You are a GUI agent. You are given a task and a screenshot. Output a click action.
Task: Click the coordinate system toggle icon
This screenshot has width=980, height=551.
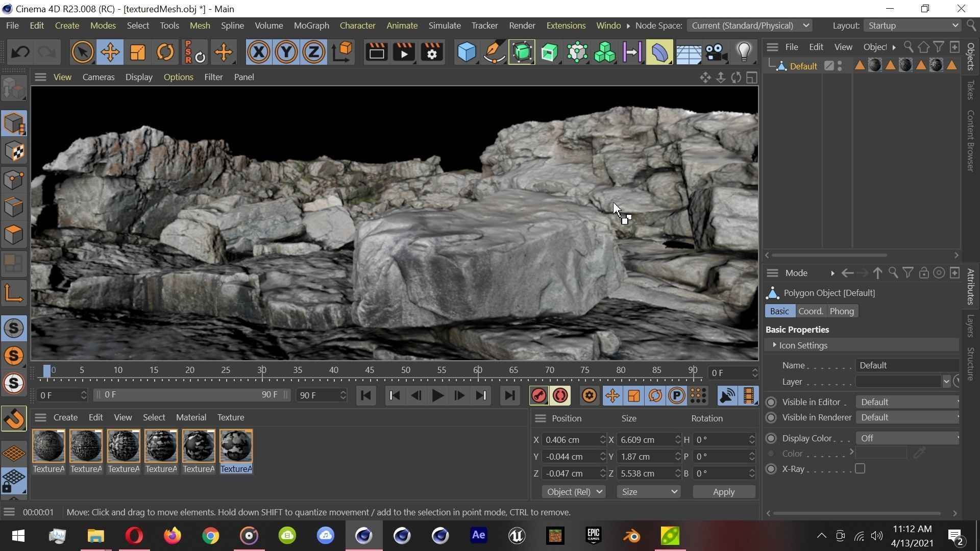342,52
